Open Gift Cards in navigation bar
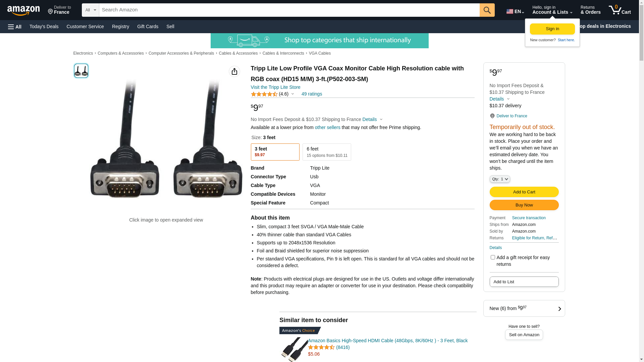 coord(148,26)
